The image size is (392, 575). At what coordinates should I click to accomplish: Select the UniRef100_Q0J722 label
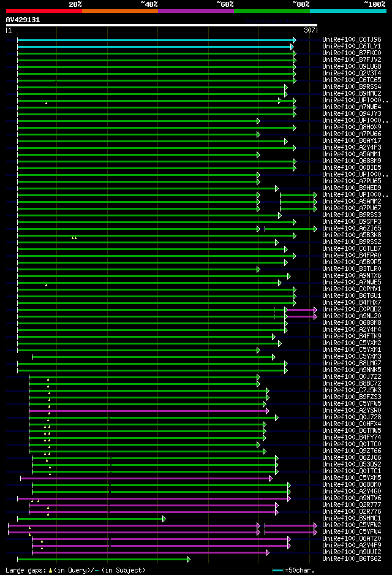(352, 376)
